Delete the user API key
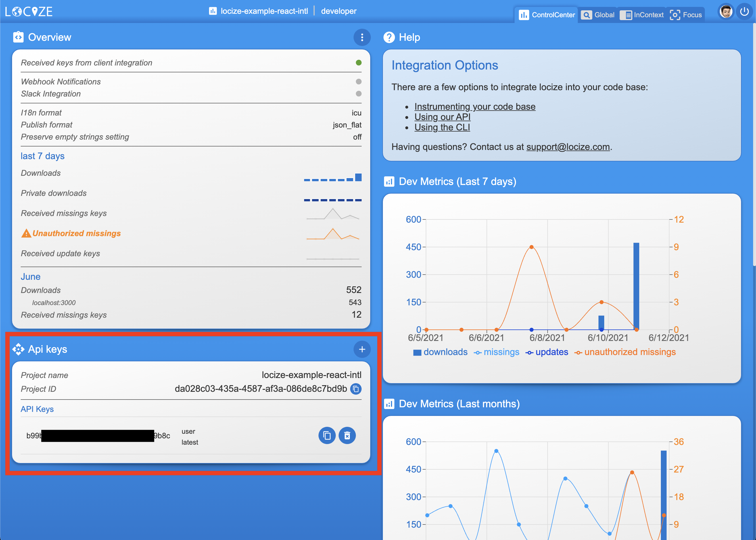This screenshot has width=756, height=540. pos(347,436)
